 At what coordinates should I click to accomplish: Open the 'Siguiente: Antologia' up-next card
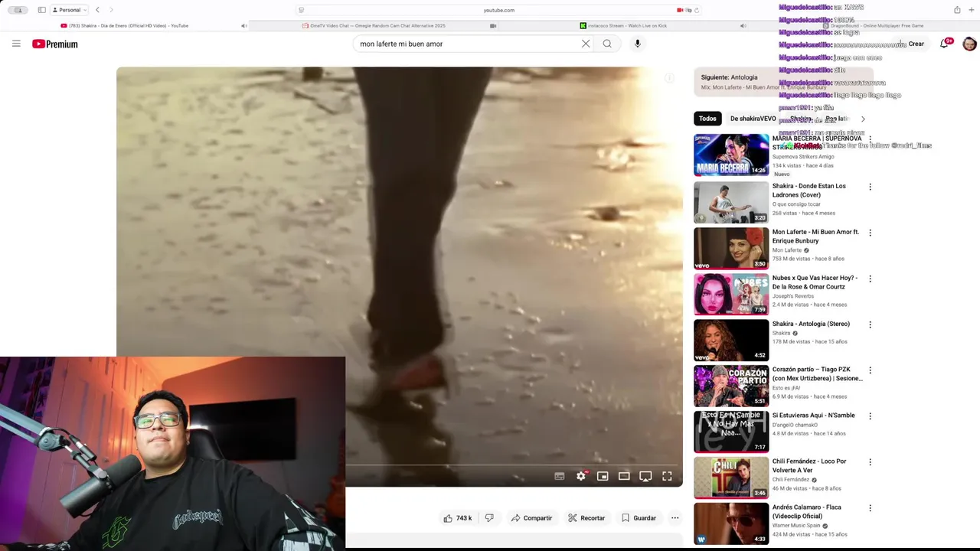click(782, 81)
